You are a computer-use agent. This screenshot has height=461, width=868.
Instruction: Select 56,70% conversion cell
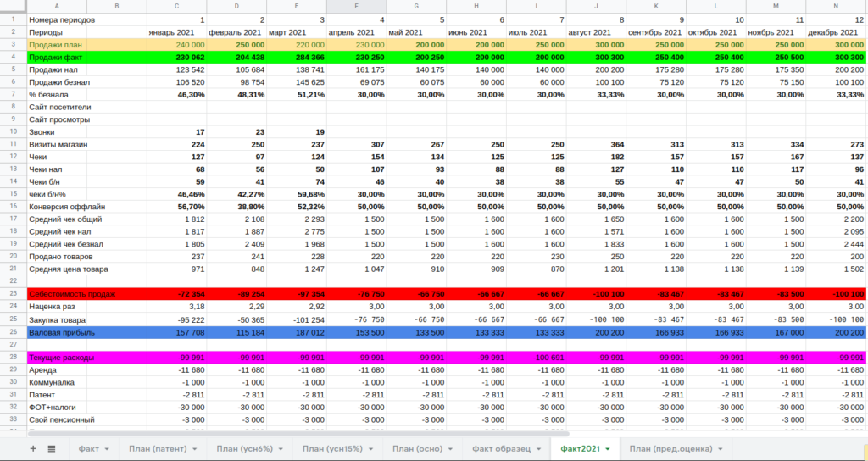tap(177, 207)
